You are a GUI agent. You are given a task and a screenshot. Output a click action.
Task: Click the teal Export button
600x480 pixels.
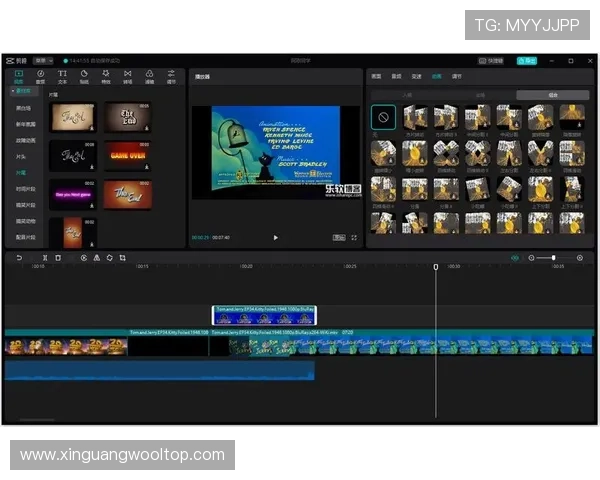pyautogui.click(x=527, y=61)
